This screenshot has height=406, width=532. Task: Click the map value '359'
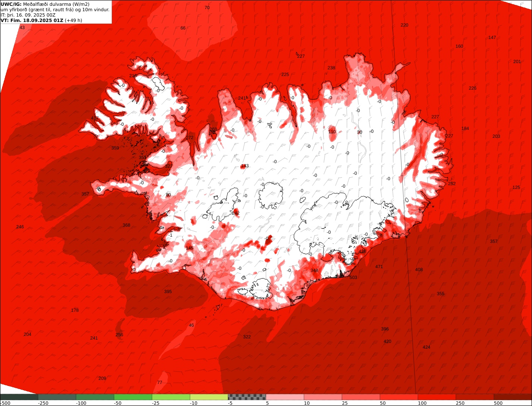point(115,148)
